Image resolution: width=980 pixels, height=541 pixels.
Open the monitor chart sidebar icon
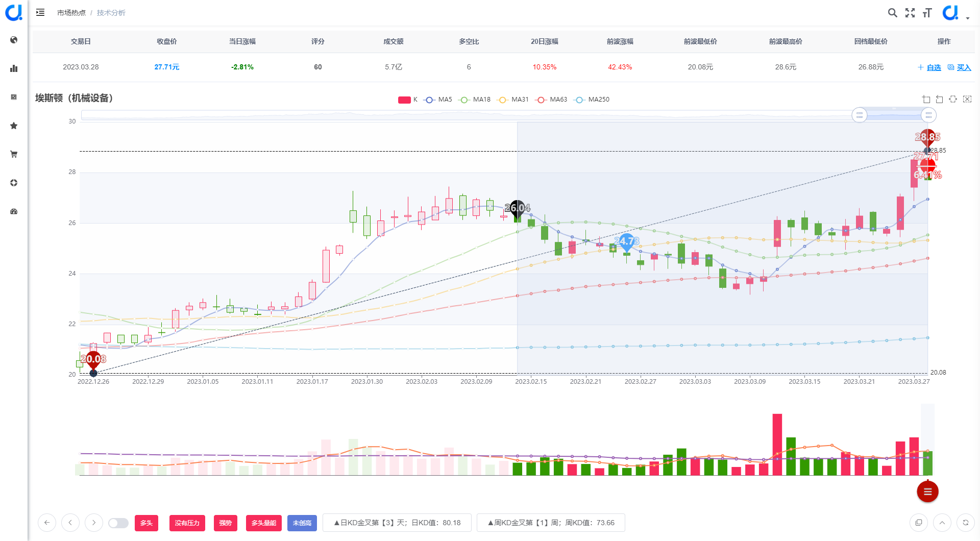coord(14,97)
